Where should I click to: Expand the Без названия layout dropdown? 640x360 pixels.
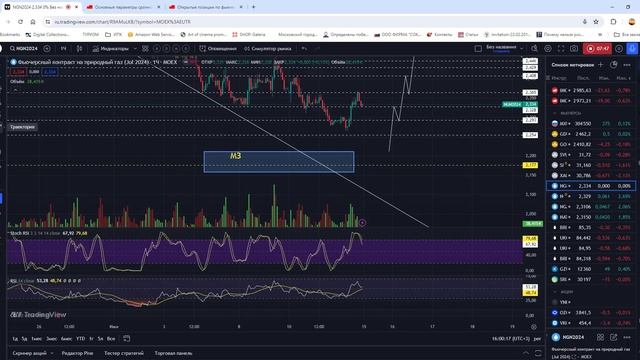pyautogui.click(x=522, y=49)
